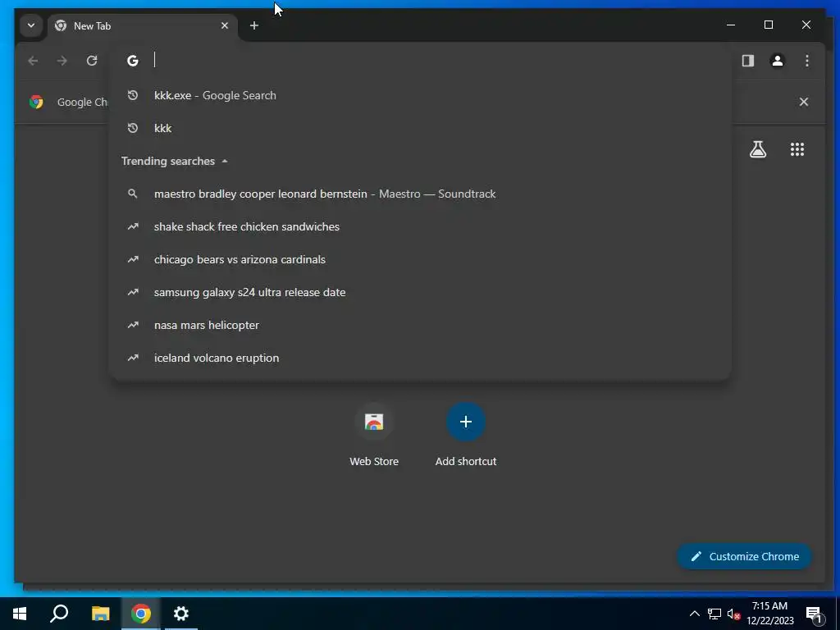Show hidden system tray icons
Viewport: 840px width, 630px height.
[694, 614]
